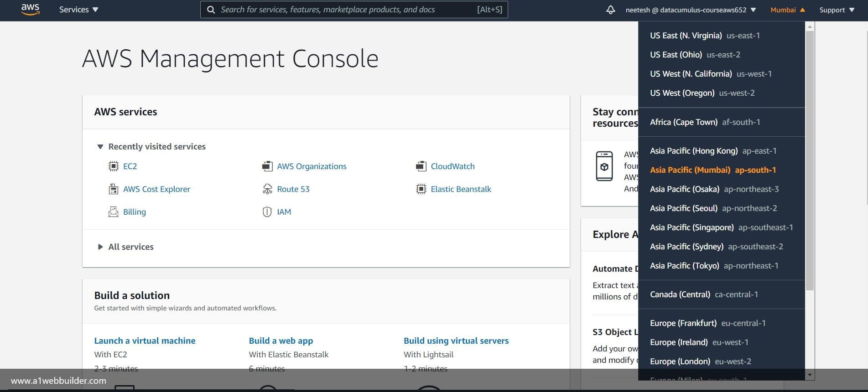Click the Elastic Beanstalk icon
Screen dimensions: 868x392
[421, 189]
